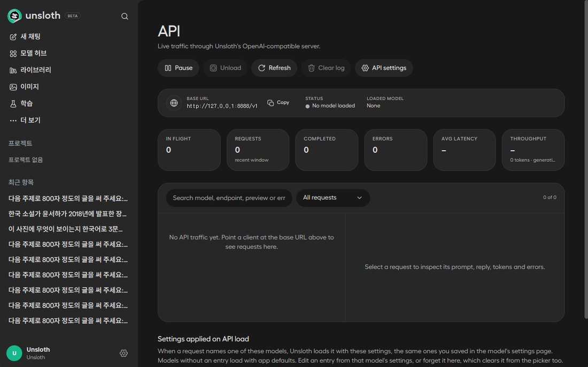The height and width of the screenshot is (367, 588).
Task: Click the Live traffic through Unsloth's subtitle
Action: click(x=239, y=46)
